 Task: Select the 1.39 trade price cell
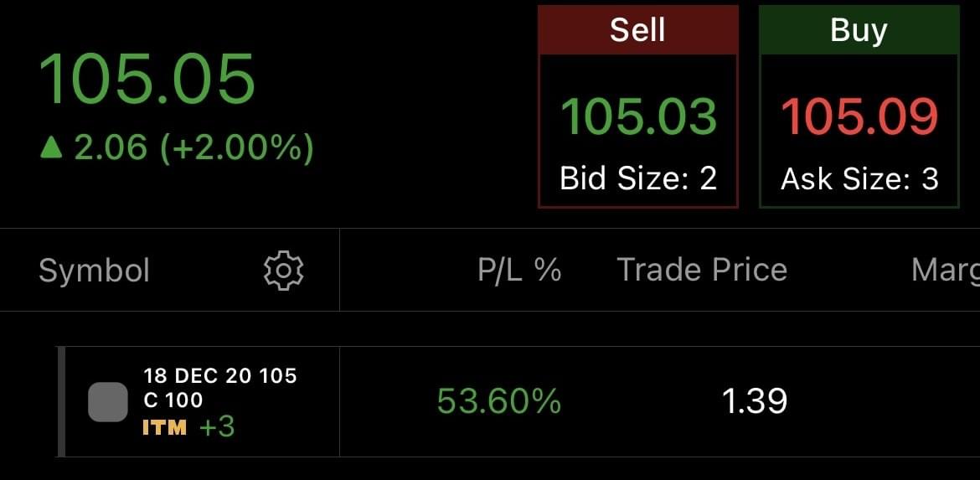tap(755, 402)
